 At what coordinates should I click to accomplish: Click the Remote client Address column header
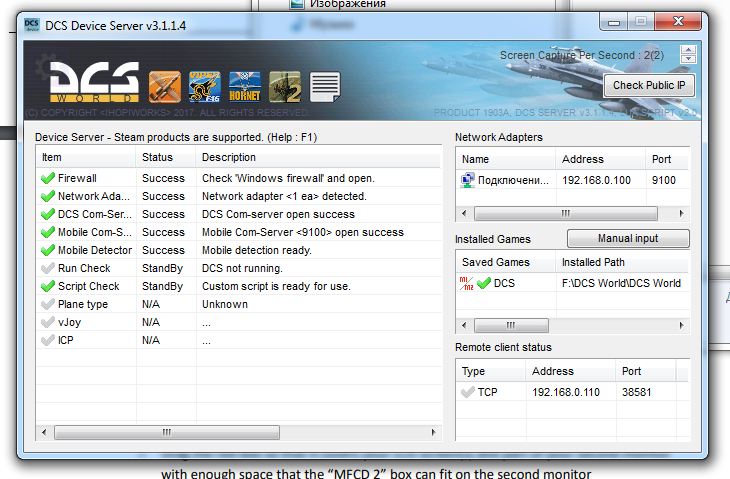tap(571, 371)
